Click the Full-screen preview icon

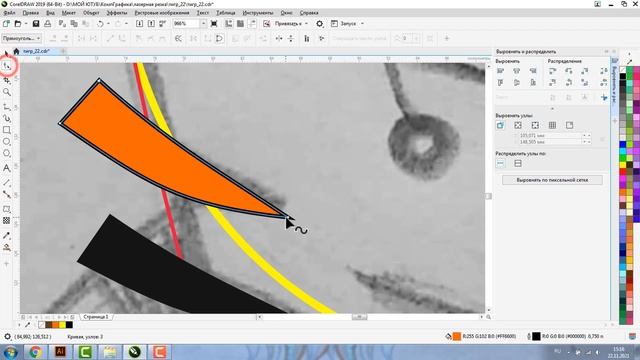point(214,24)
